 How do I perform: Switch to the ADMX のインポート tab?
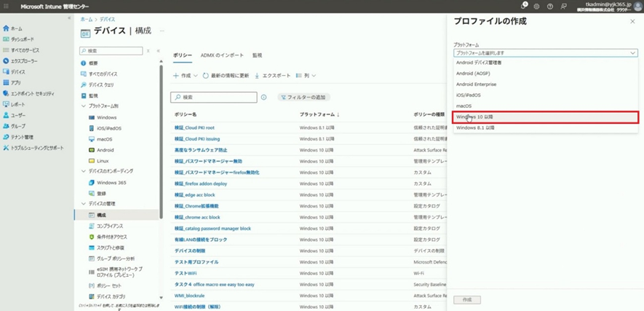[x=222, y=55]
